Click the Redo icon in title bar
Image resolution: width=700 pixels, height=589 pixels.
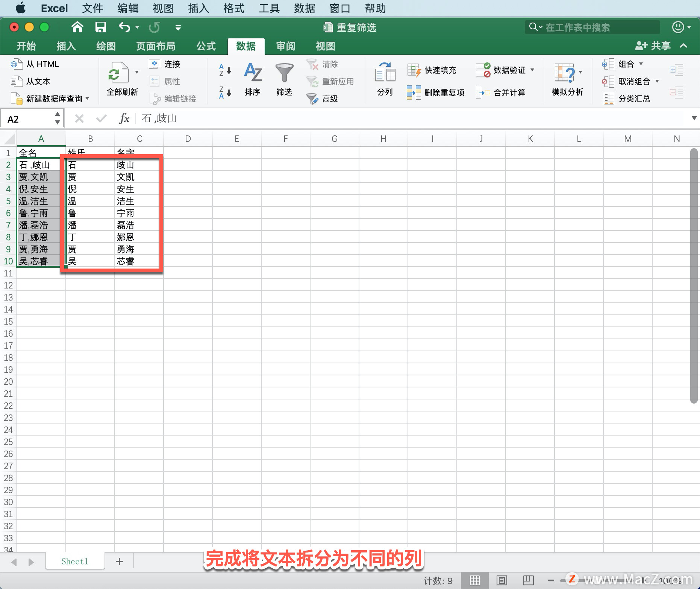pyautogui.click(x=154, y=27)
